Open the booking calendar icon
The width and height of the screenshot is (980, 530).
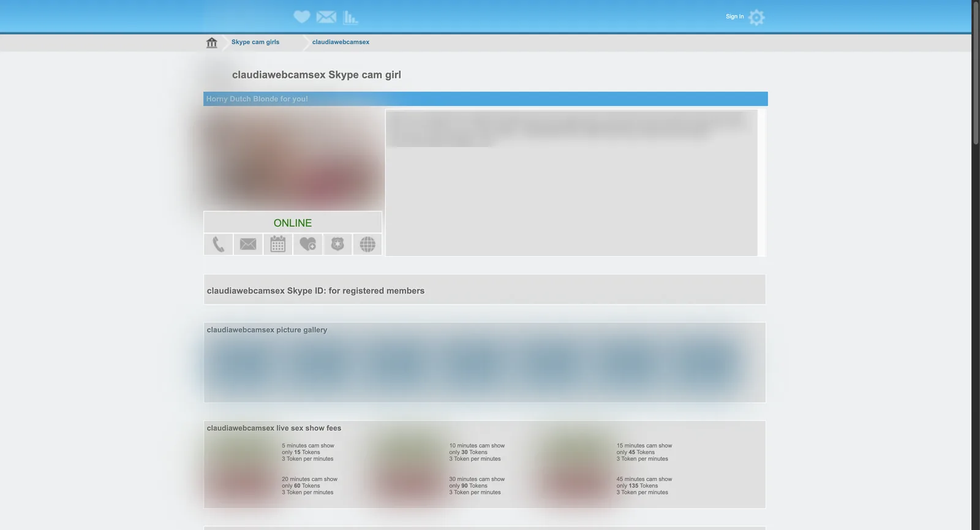(278, 244)
